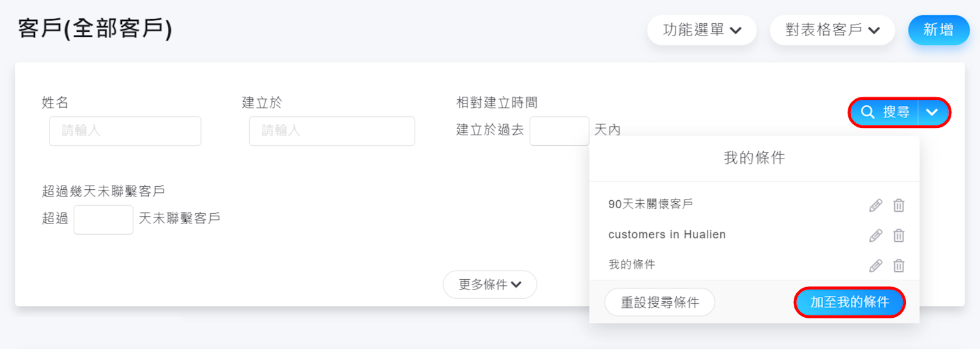Edit the 我的條件 saved condition

(x=875, y=265)
